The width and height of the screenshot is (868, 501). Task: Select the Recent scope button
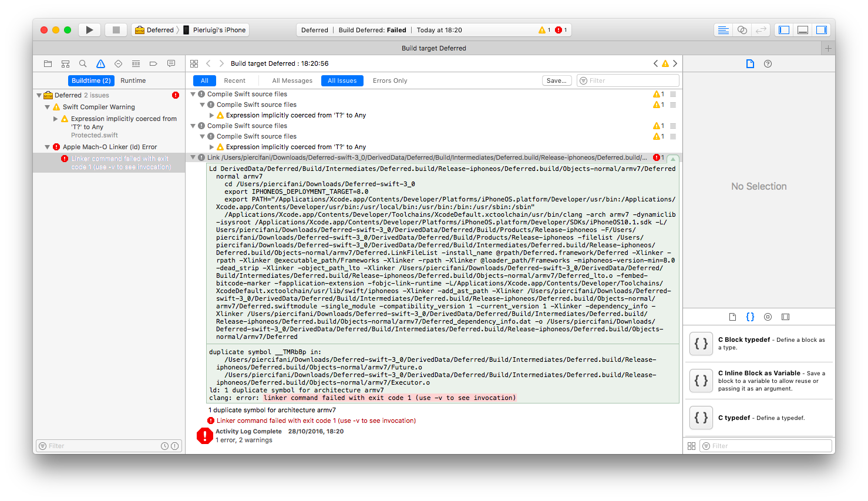(234, 80)
